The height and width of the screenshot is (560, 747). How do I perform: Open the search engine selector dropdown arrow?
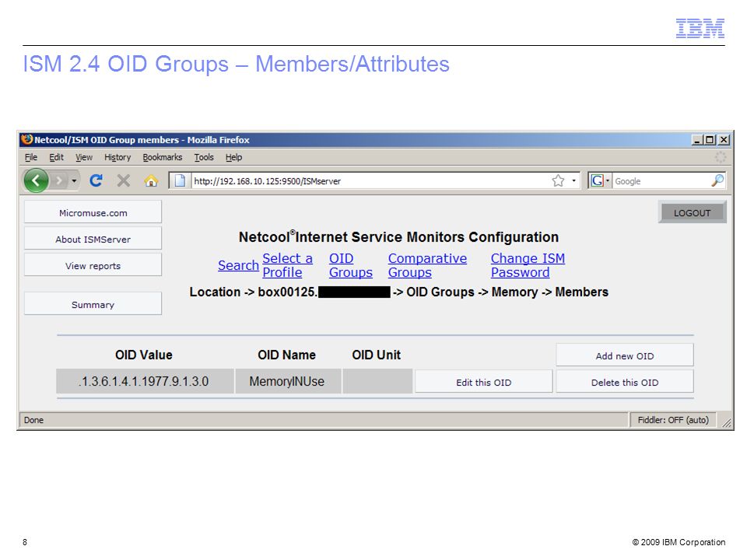point(608,180)
